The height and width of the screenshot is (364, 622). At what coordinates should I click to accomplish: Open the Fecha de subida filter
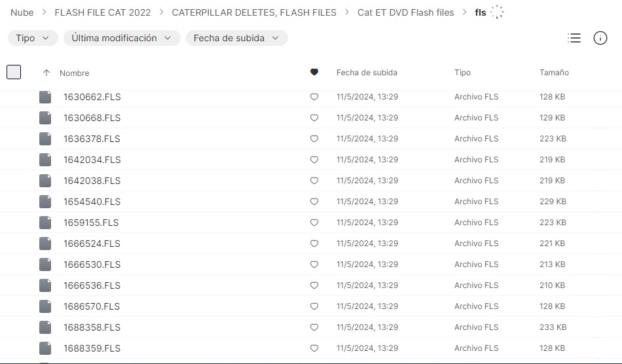pos(236,38)
